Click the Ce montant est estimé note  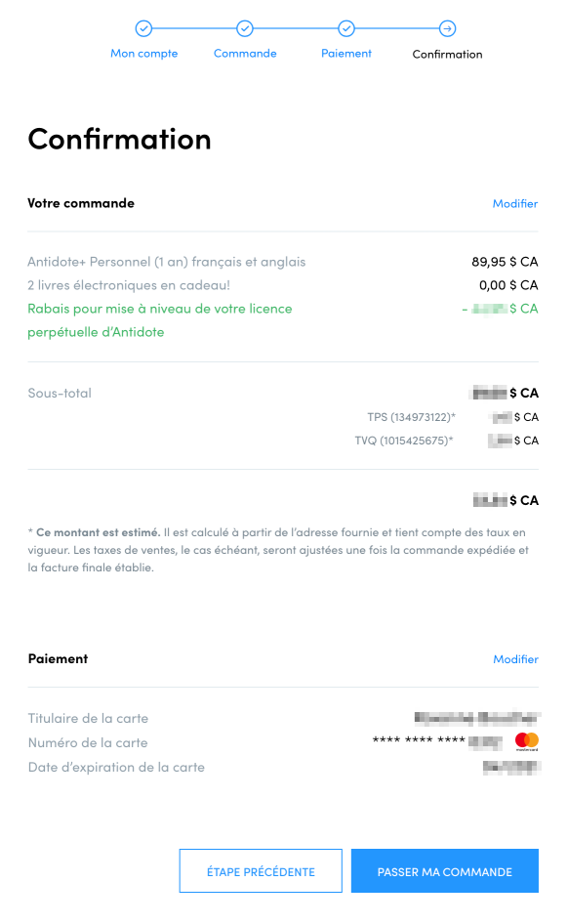[x=278, y=550]
